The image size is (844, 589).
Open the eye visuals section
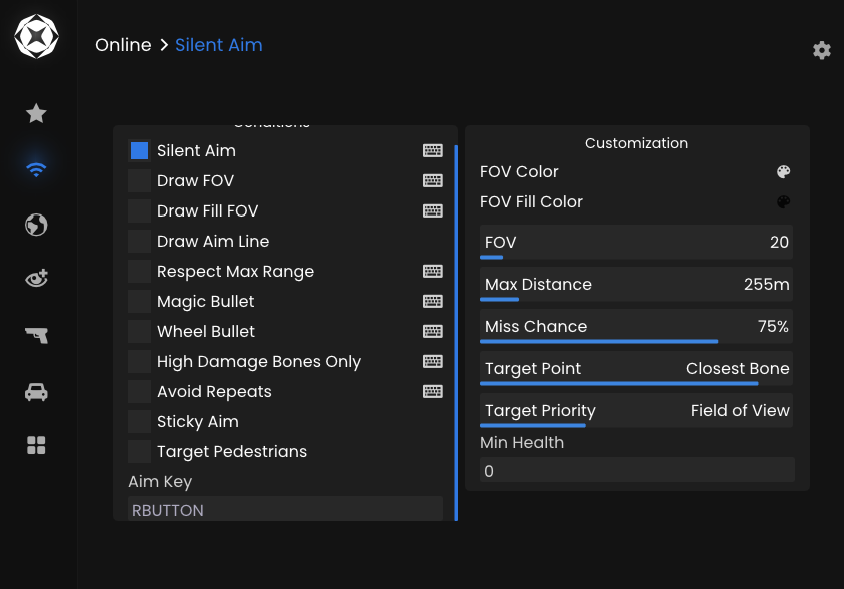36,278
